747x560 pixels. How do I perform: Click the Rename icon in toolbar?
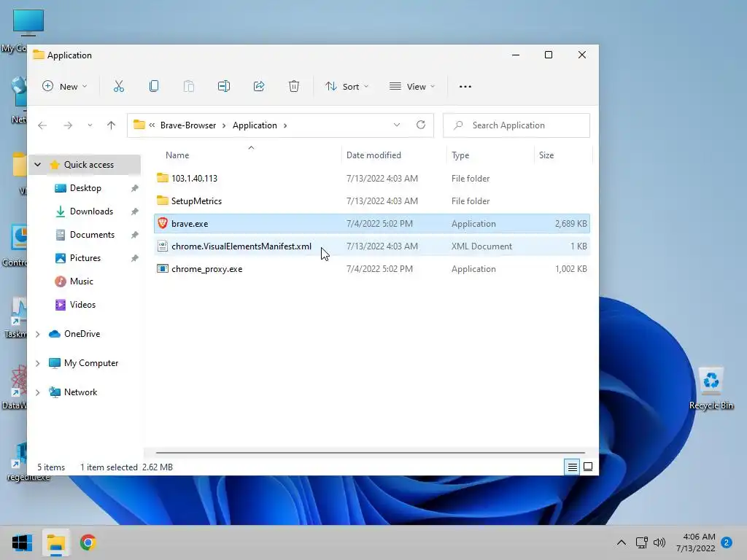[x=224, y=86]
